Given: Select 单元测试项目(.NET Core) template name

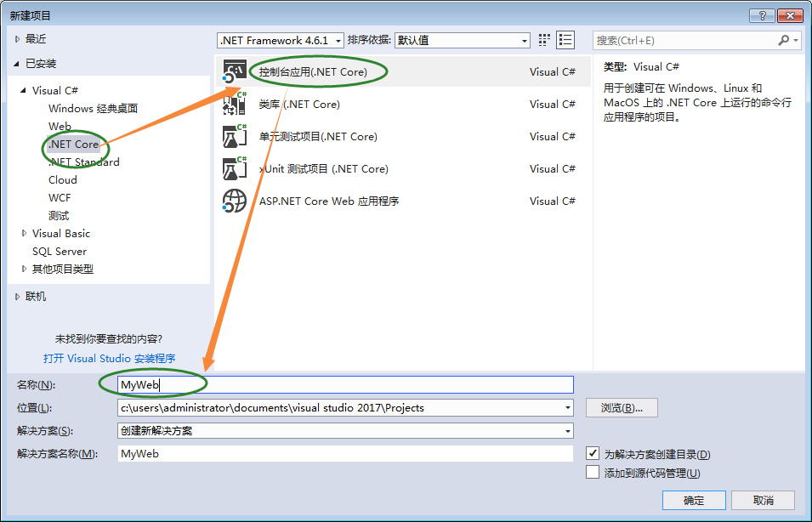Looking at the screenshot, I should [318, 137].
